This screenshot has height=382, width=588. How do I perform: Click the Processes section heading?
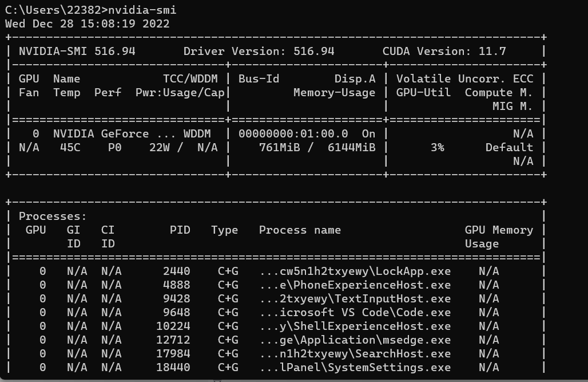(53, 216)
